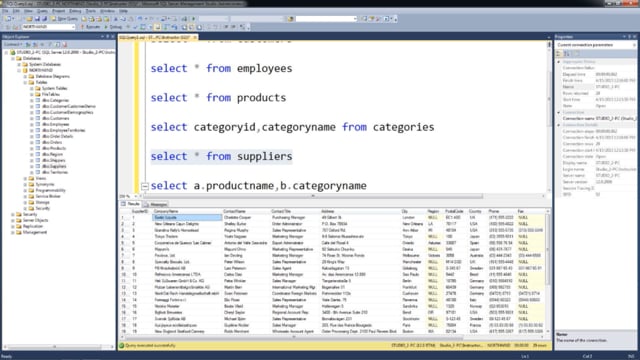
Task: Collapse the NORTHWND database node
Action: point(19,70)
